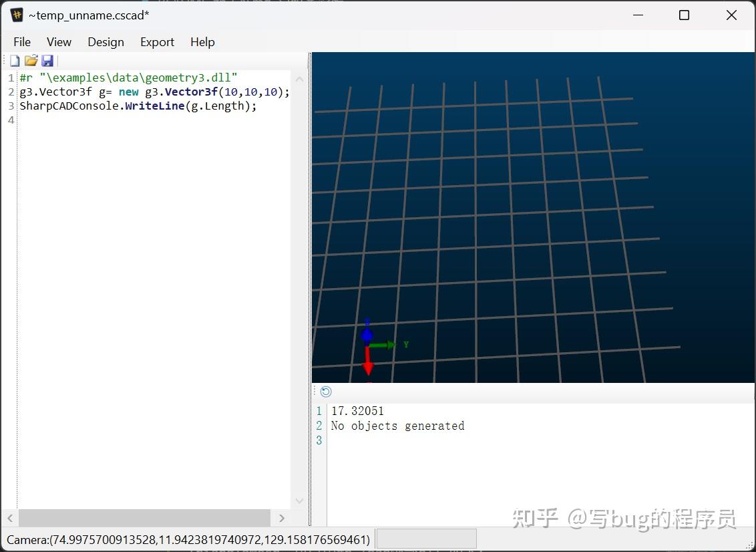This screenshot has width=756, height=552.
Task: Click line number 2 in the editor gutter
Action: pos(11,92)
